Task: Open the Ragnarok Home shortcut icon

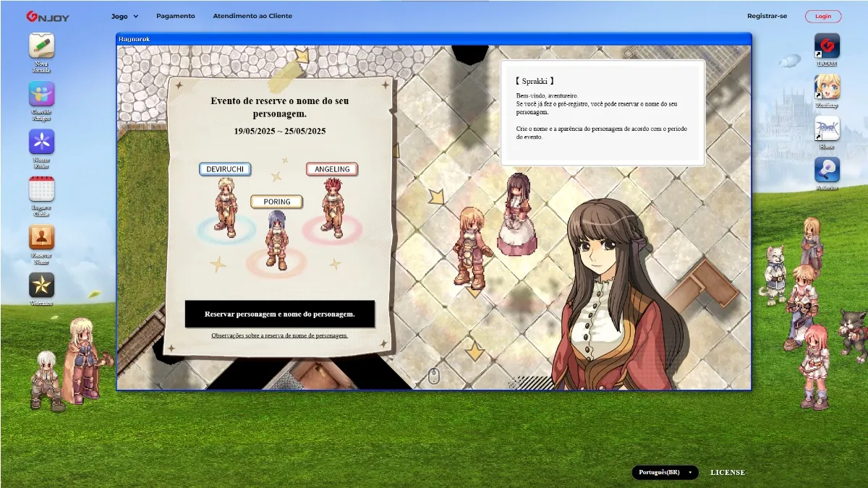Action: (x=827, y=129)
